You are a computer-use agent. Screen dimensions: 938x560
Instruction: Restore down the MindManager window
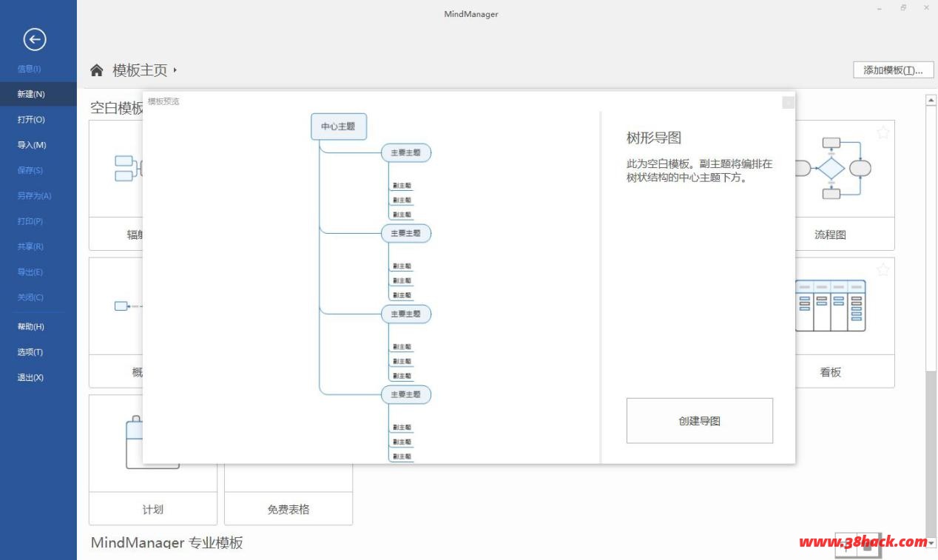[x=903, y=8]
